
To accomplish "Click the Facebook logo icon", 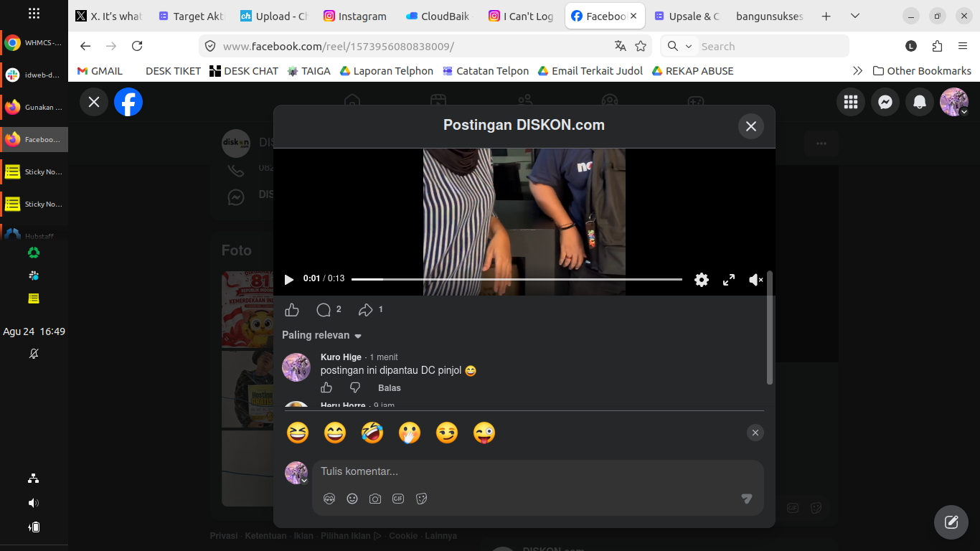I will click(x=128, y=102).
